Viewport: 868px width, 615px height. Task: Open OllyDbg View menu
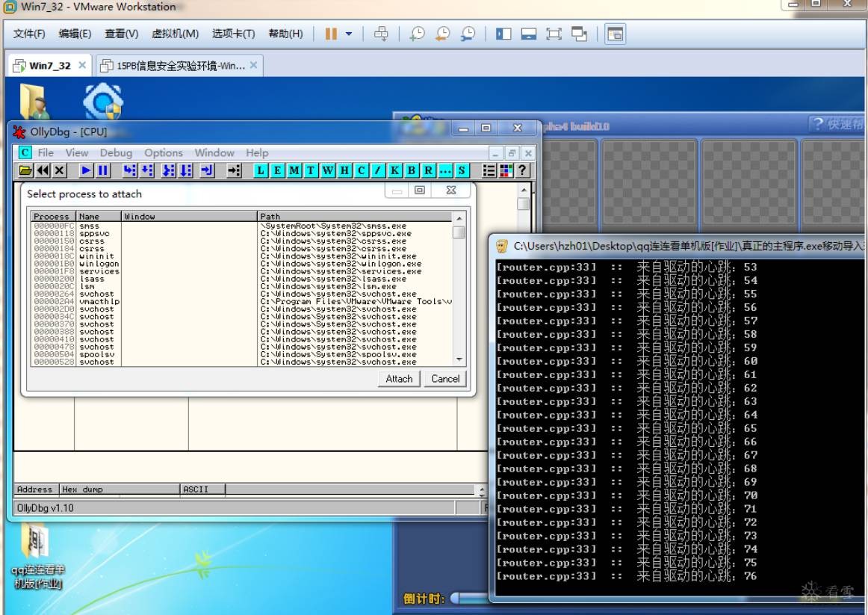[77, 152]
